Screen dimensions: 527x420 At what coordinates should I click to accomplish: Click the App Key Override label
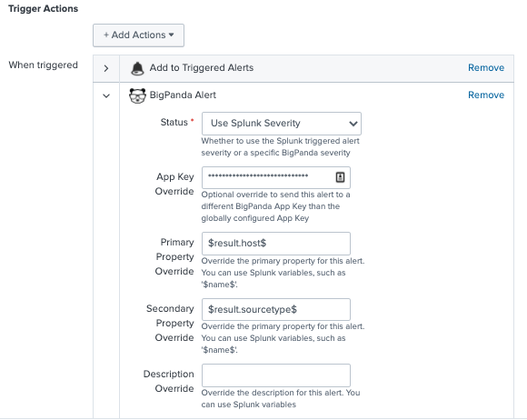(x=174, y=184)
